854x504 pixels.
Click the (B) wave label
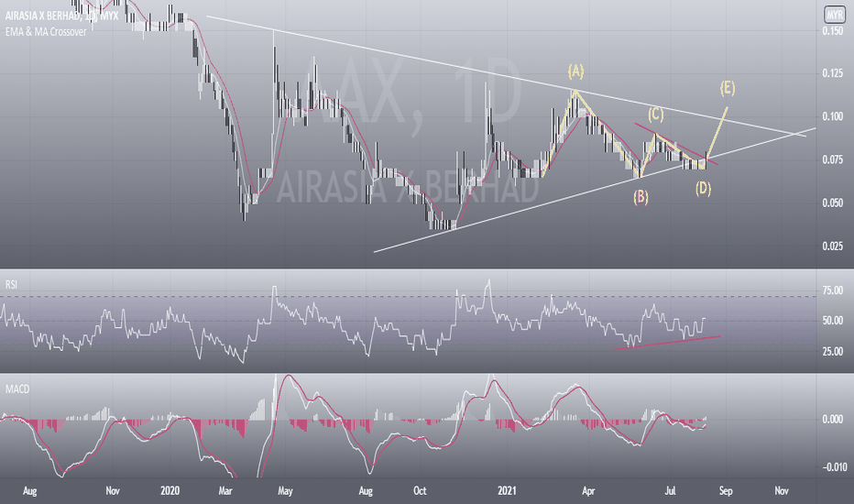[x=640, y=197]
